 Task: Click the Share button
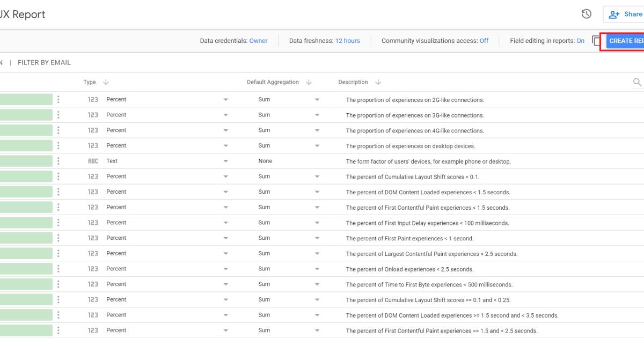[626, 14]
